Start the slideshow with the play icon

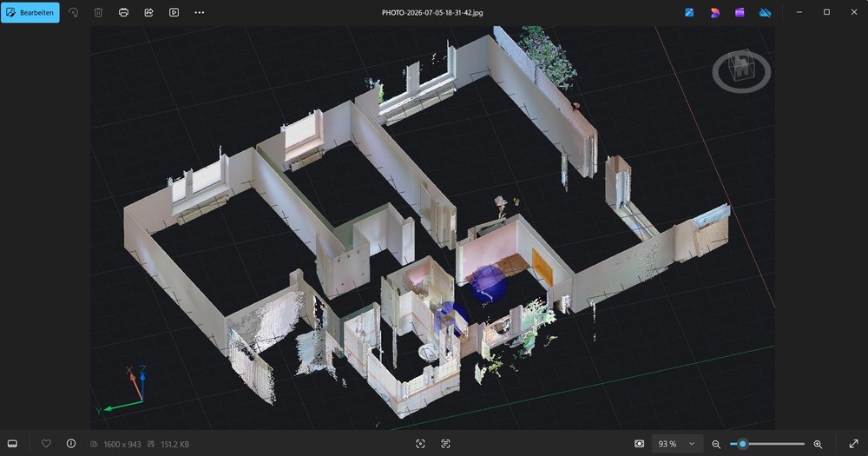click(174, 12)
